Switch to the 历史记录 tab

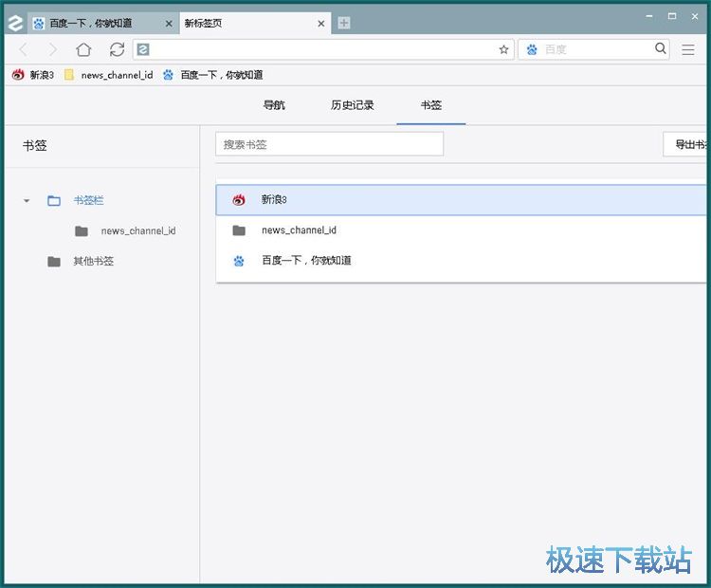353,105
